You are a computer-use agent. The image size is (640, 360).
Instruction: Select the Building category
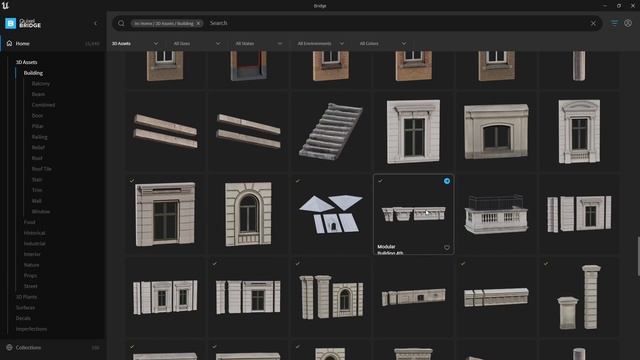(33, 73)
